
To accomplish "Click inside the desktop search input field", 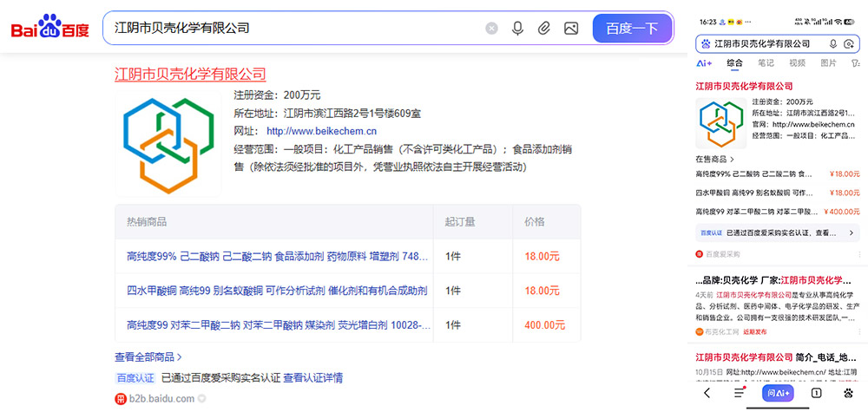I will pyautogui.click(x=295, y=29).
